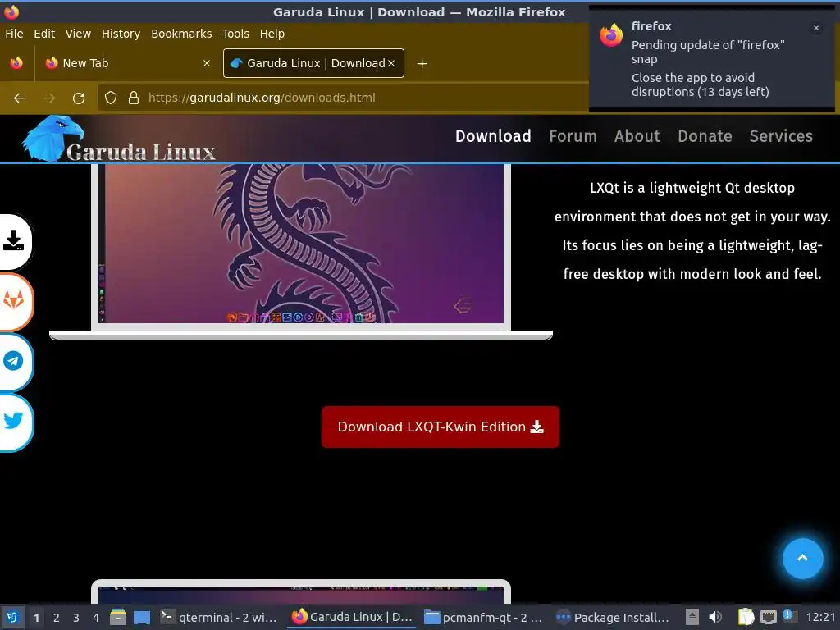Open the network status tray icon
840x630 pixels.
click(x=768, y=617)
